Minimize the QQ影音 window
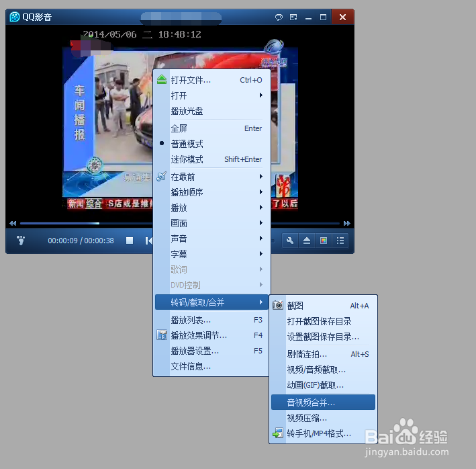The image size is (476, 469). click(308, 17)
